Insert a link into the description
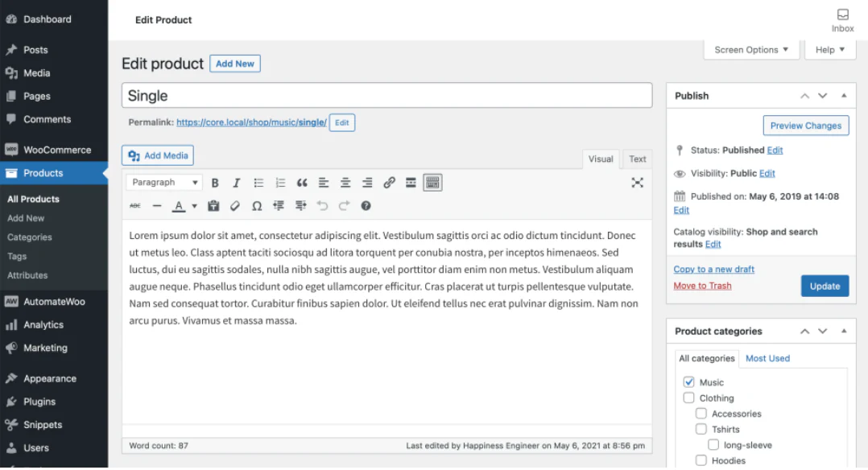868x470 pixels. 389,182
